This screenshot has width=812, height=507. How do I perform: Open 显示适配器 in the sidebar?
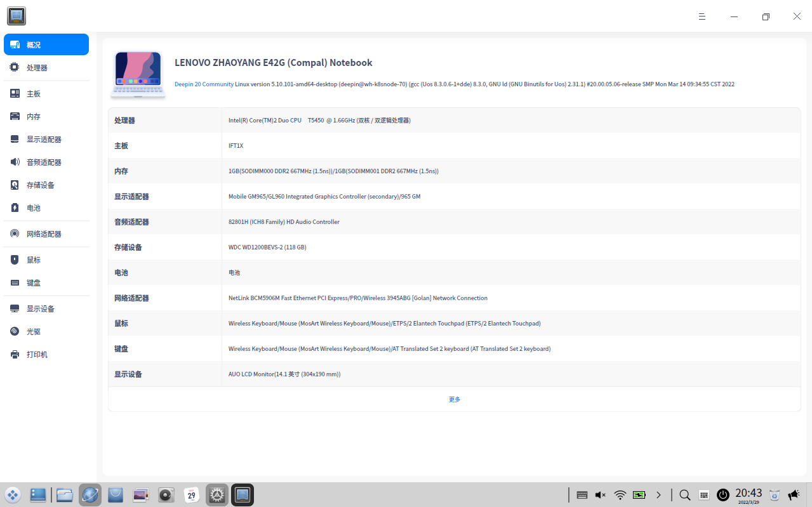[x=46, y=139]
